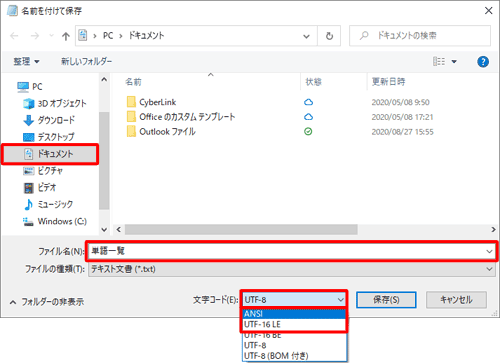Click the sidebar scroll up arrow

click(104, 80)
